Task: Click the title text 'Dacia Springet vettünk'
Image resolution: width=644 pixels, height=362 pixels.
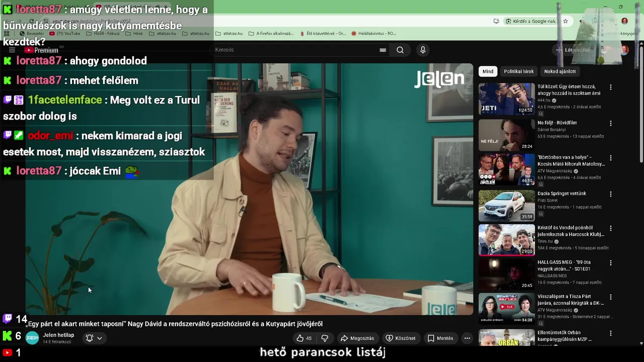Action: tap(561, 194)
